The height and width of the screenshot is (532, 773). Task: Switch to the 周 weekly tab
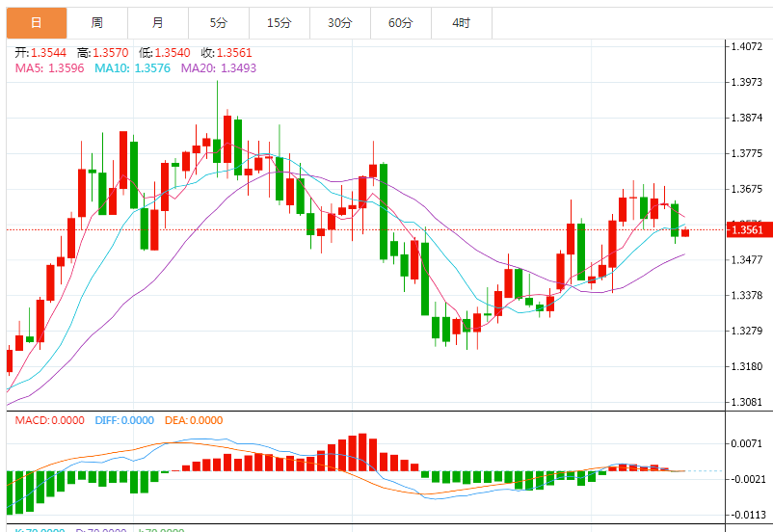coord(97,23)
